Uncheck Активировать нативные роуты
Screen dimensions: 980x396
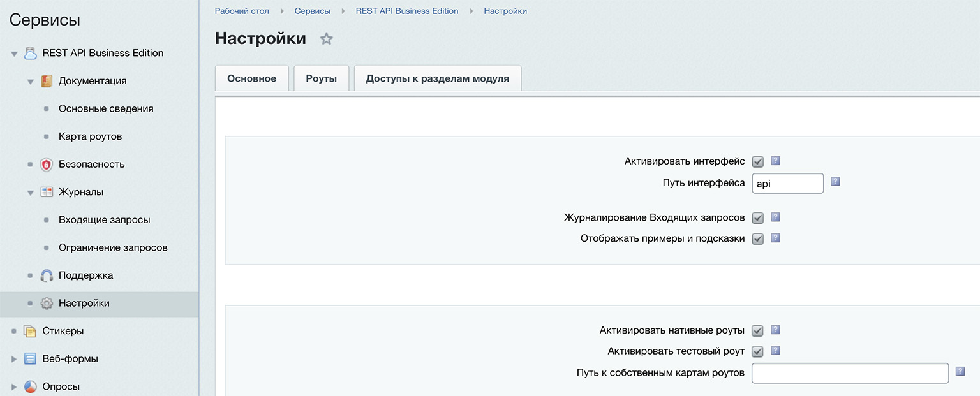click(x=758, y=330)
